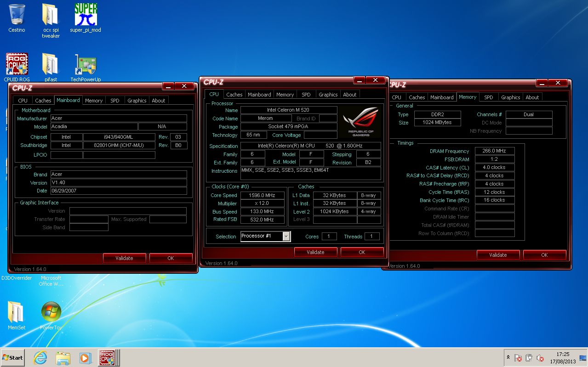Screen dimensions: 588x367
Task: Open Graphics tab in the Memory window
Action: click(x=511, y=97)
